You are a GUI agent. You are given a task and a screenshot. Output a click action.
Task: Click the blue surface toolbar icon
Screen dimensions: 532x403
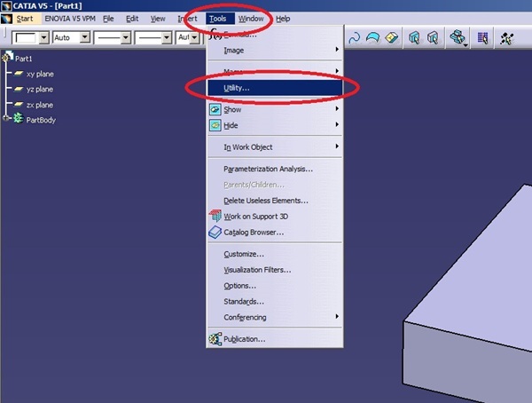[x=372, y=37]
